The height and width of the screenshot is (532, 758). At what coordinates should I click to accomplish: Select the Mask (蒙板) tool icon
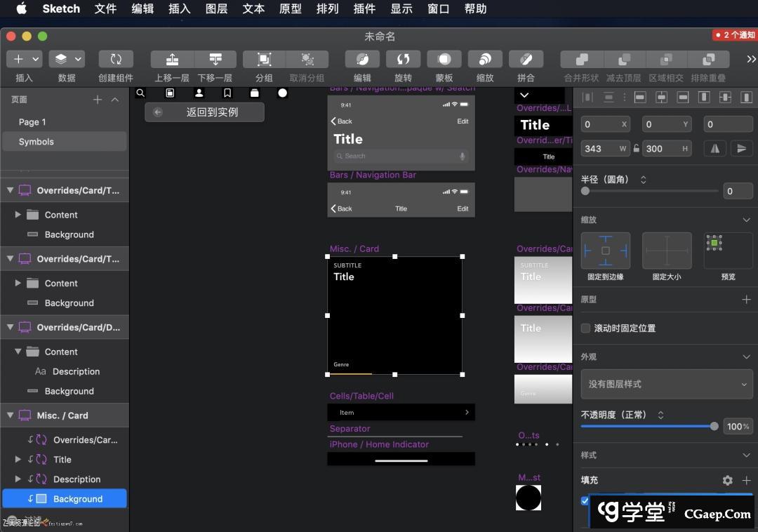click(x=444, y=60)
